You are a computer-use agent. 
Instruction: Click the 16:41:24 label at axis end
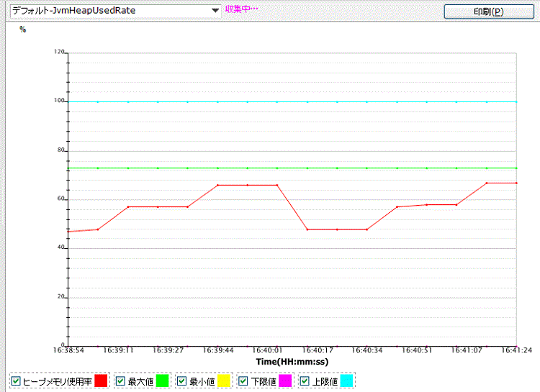(516, 351)
